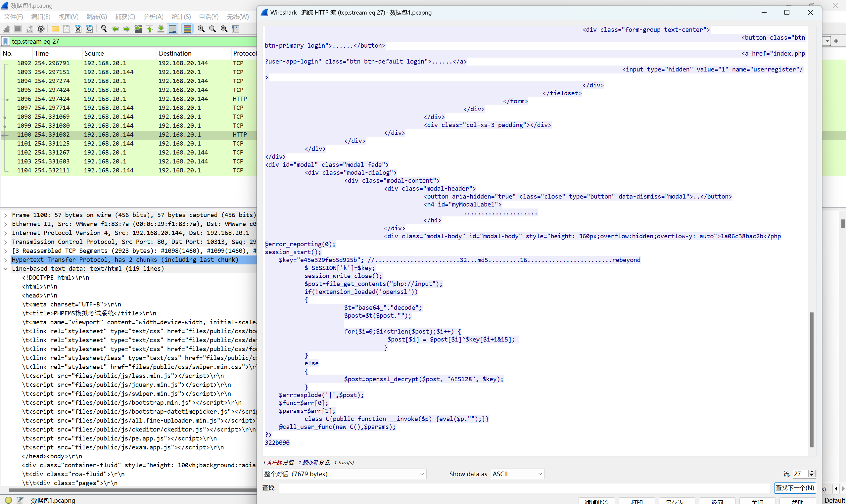Click the 帮助 button in stream dialog
The width and height of the screenshot is (846, 504).
tap(797, 501)
